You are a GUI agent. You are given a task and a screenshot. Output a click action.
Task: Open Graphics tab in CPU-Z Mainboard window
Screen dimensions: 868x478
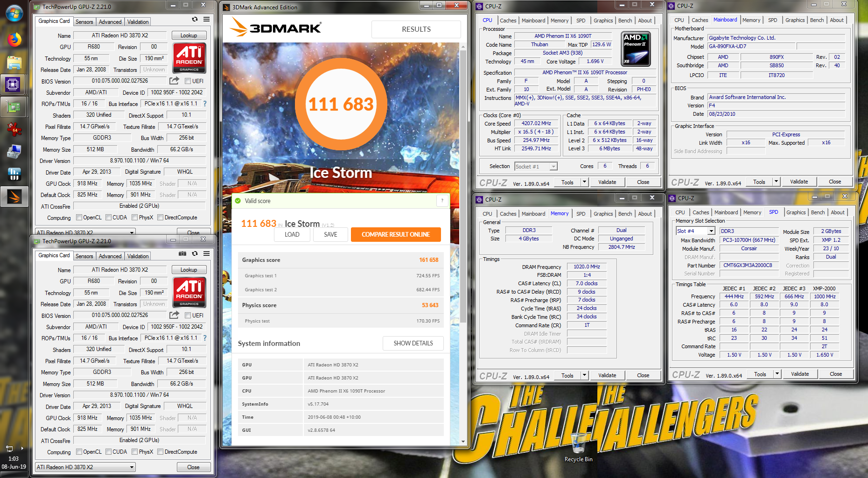coord(795,20)
